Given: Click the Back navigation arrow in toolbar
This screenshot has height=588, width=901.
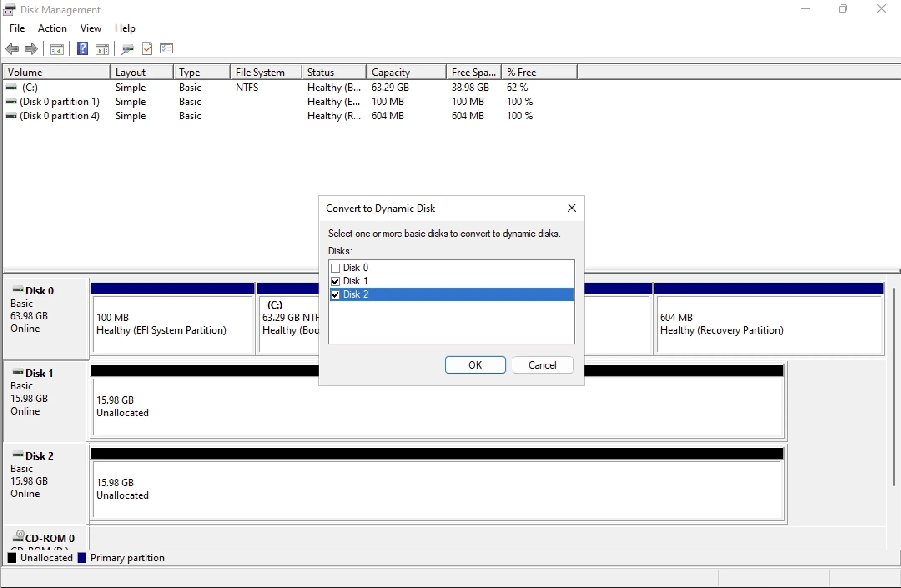Looking at the screenshot, I should 13,49.
